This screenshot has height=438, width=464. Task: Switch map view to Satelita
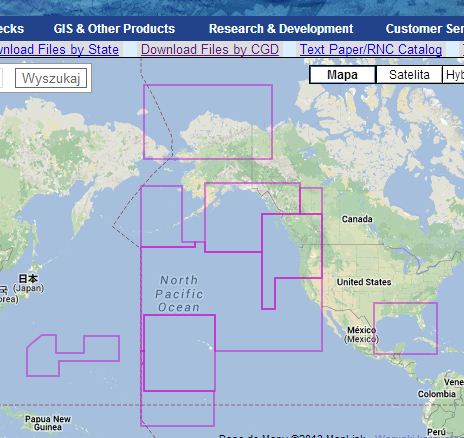409,75
